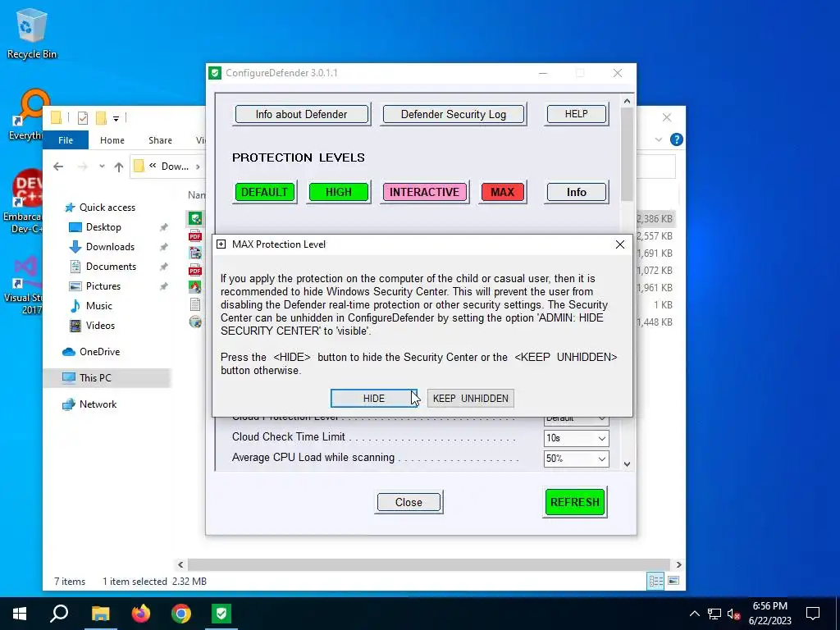Open the Home ribbon tab in Explorer

tap(112, 139)
